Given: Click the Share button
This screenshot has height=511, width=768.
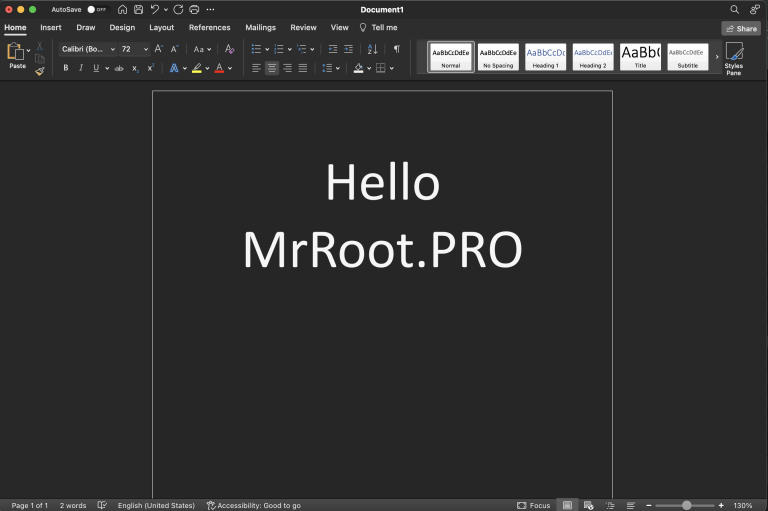Looking at the screenshot, I should pyautogui.click(x=741, y=28).
